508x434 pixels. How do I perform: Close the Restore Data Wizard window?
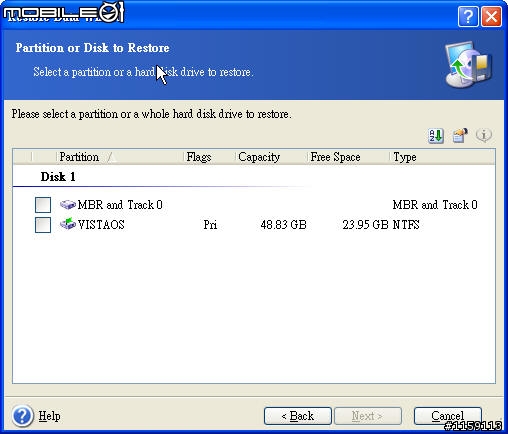pos(491,16)
